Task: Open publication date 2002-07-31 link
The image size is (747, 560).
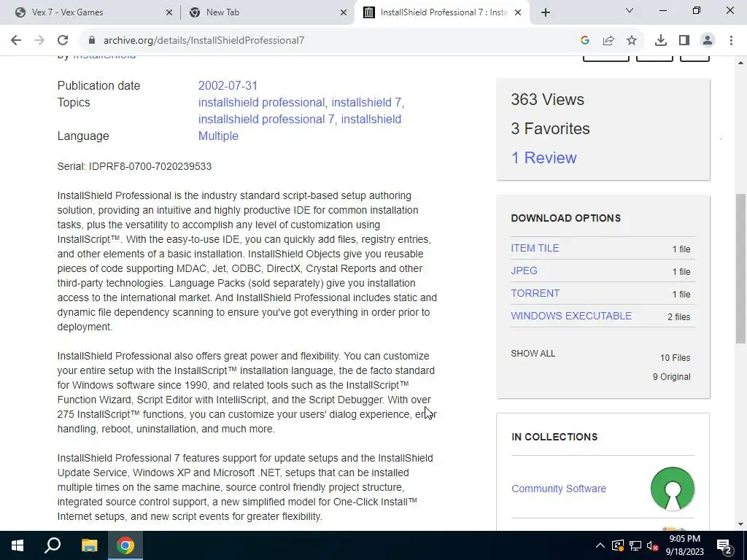Action: point(228,86)
